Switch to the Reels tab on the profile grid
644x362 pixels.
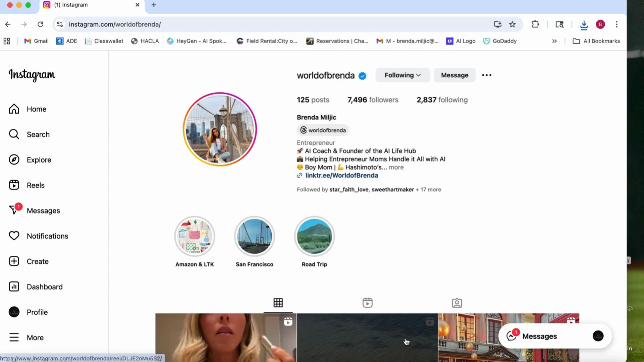367,302
